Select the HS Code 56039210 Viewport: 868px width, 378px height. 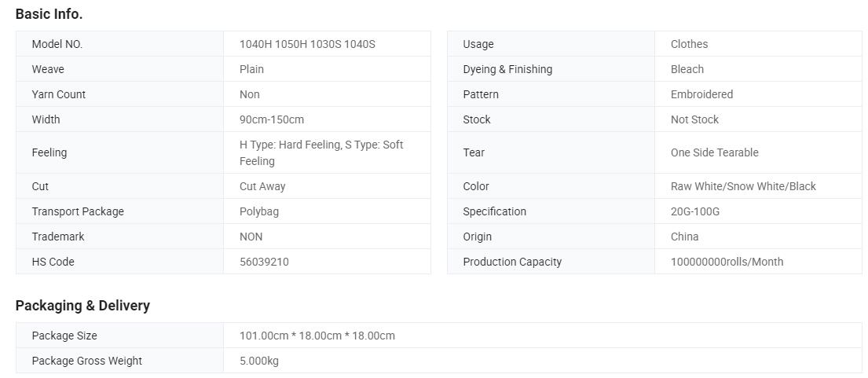[x=264, y=262]
